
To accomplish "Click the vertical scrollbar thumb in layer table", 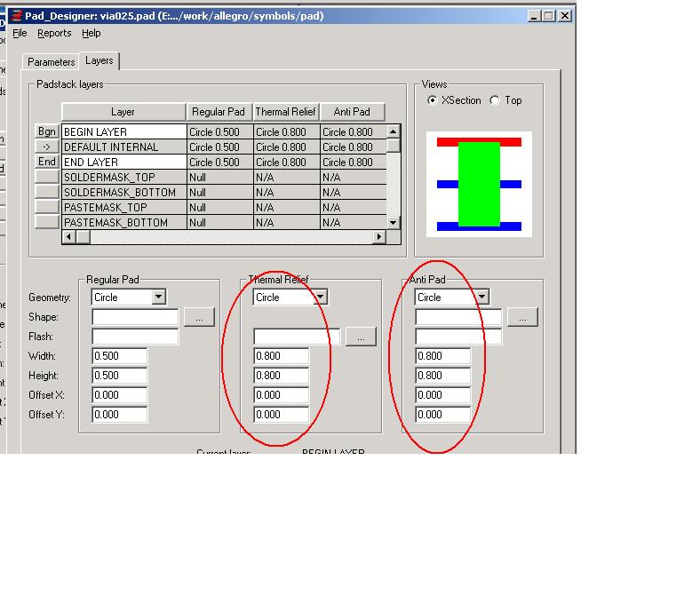I will coord(394,146).
